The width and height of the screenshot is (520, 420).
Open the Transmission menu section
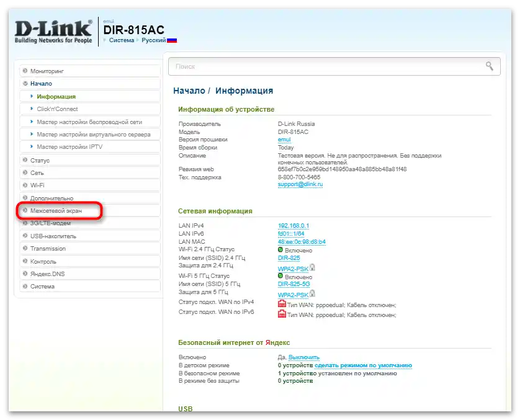point(90,249)
